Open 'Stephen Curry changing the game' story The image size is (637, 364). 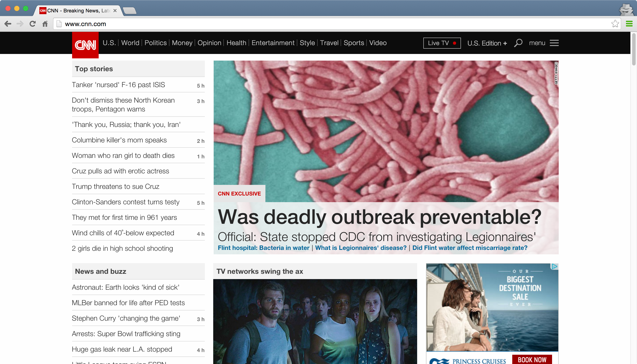coord(126,318)
